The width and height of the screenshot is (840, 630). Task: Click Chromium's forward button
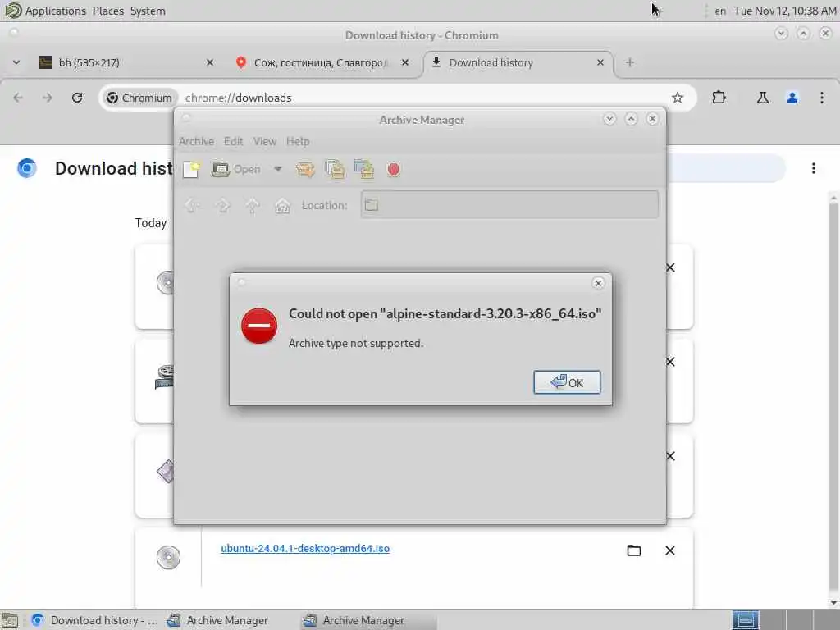point(48,98)
